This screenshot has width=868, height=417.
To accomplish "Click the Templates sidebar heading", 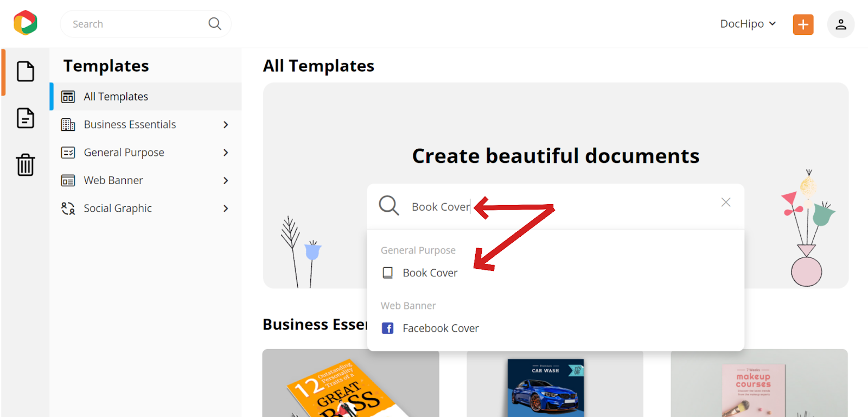I will click(x=106, y=66).
